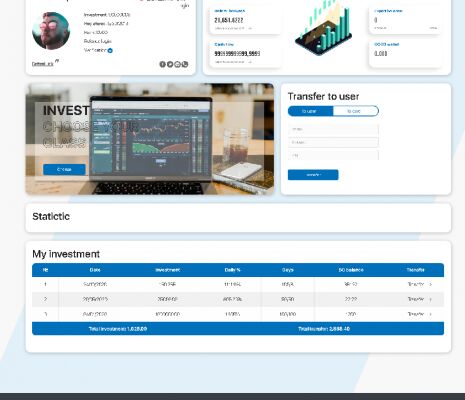
Task: Click the days cell in investment row 2
Action: click(x=288, y=299)
